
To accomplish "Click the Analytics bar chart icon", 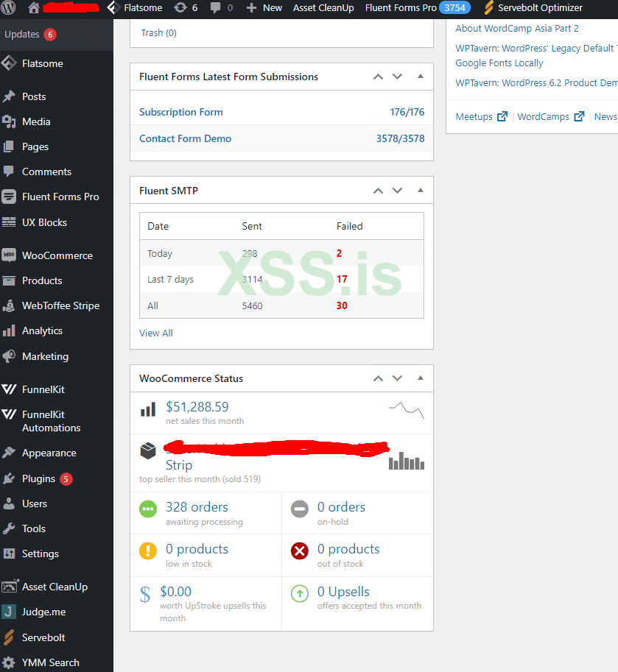I will pos(9,331).
